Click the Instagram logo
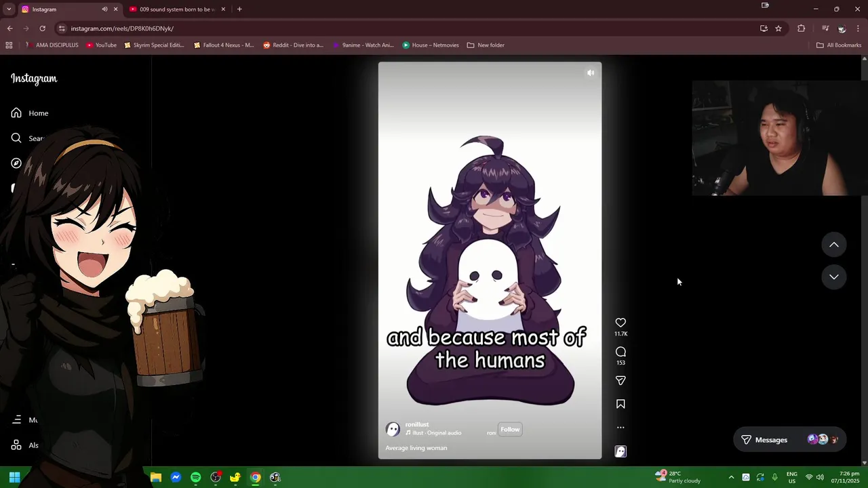Viewport: 868px width, 488px height. (x=34, y=79)
